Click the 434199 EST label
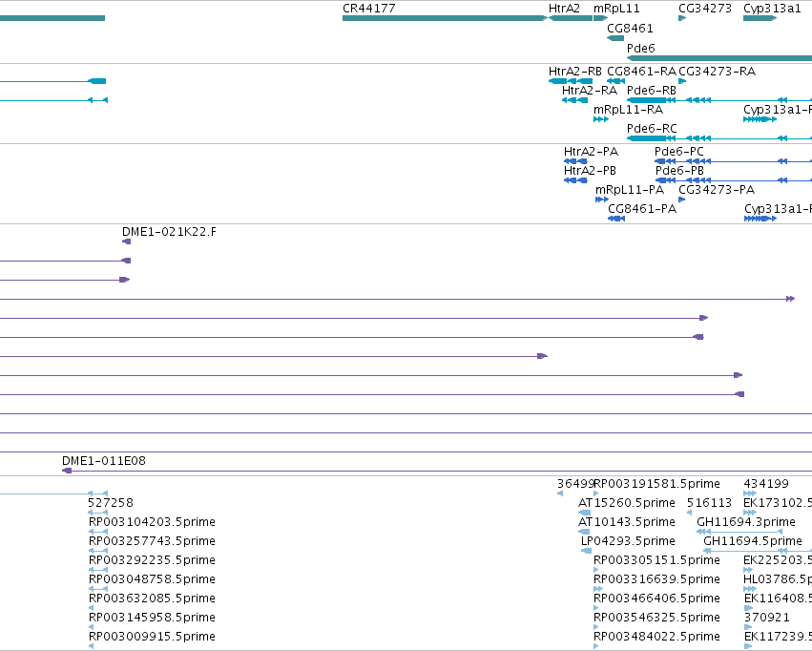 [x=766, y=484]
